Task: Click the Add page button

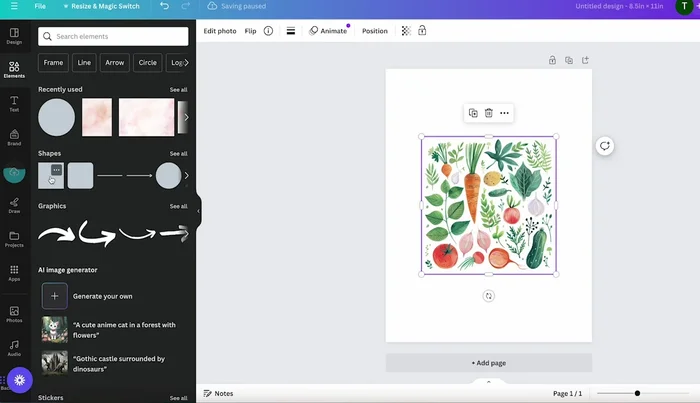Action: click(488, 362)
